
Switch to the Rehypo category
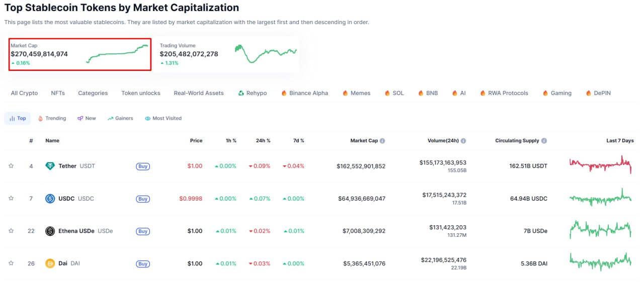tap(253, 93)
